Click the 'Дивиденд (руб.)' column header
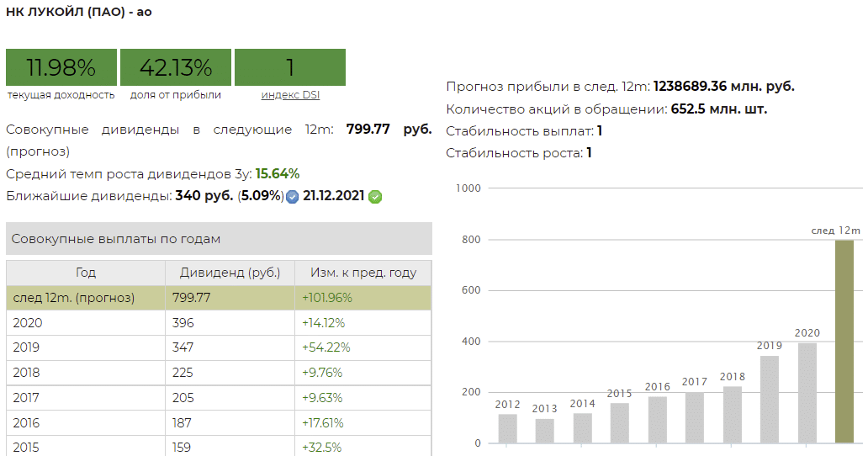The height and width of the screenshot is (456, 868). (230, 273)
